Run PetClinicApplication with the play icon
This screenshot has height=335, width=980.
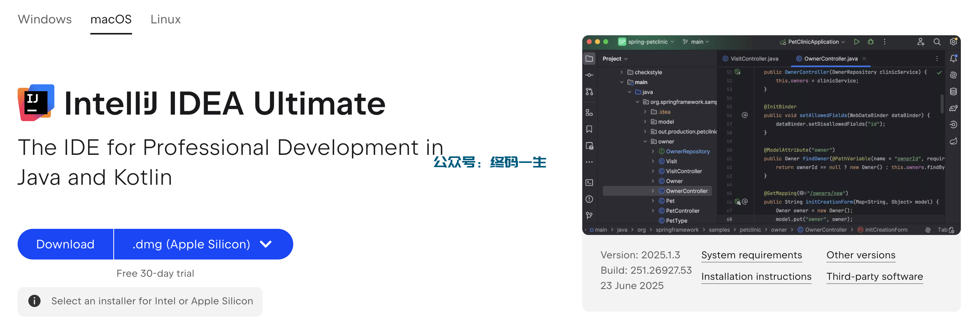[x=857, y=42]
